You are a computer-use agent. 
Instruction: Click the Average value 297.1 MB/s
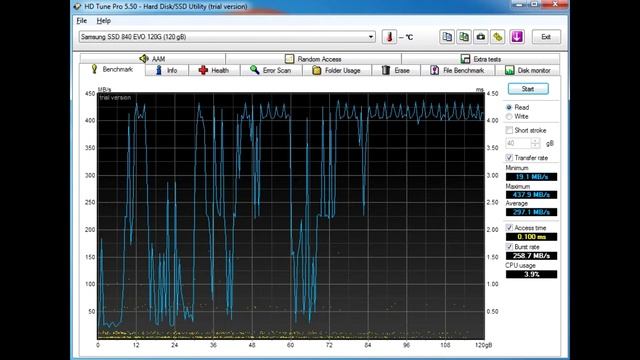(x=531, y=212)
